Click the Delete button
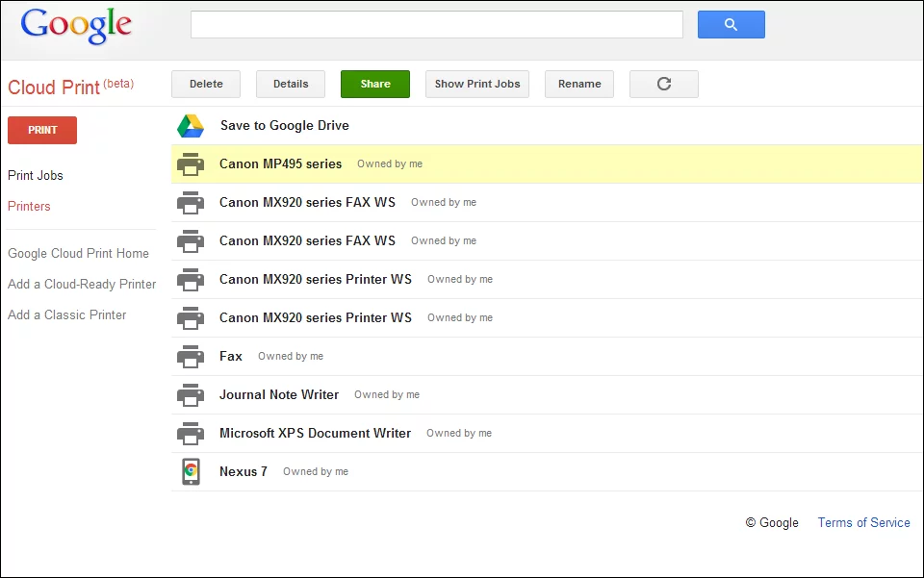The height and width of the screenshot is (578, 924). pyautogui.click(x=205, y=84)
